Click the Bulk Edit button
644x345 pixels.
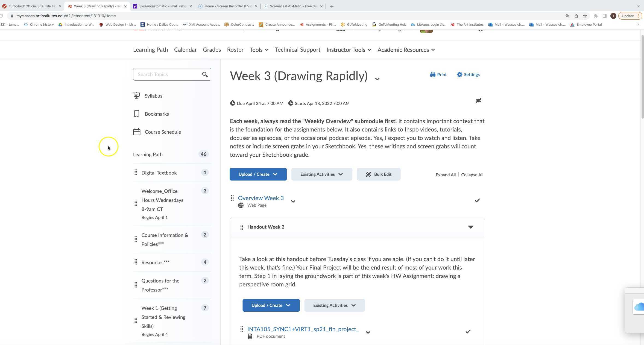point(378,174)
